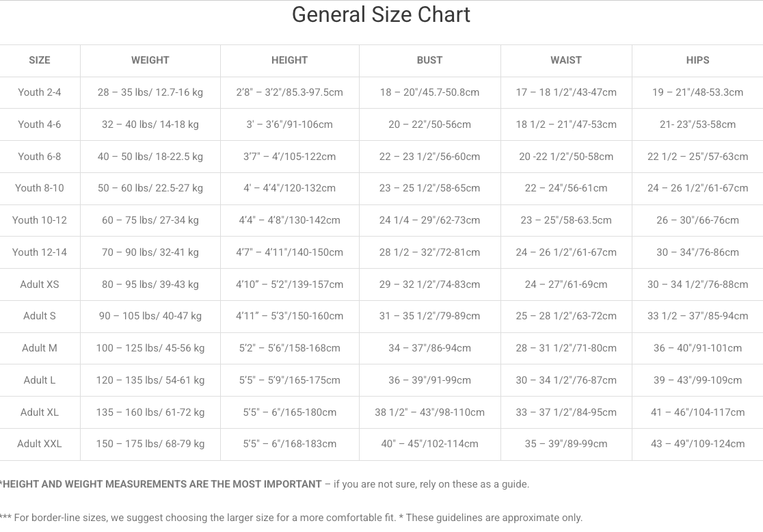Click the SIZE column header
This screenshot has width=763, height=532.
coord(40,60)
